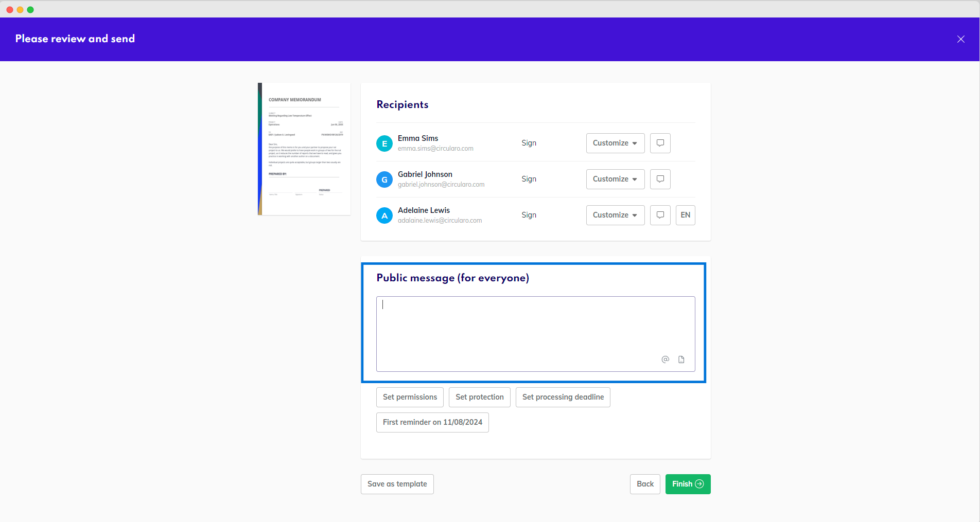Click the attach document icon in message box
980x522 pixels.
[681, 359]
